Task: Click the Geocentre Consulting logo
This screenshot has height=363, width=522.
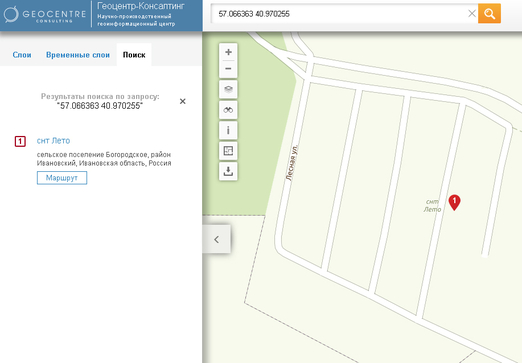Action: 45,14
